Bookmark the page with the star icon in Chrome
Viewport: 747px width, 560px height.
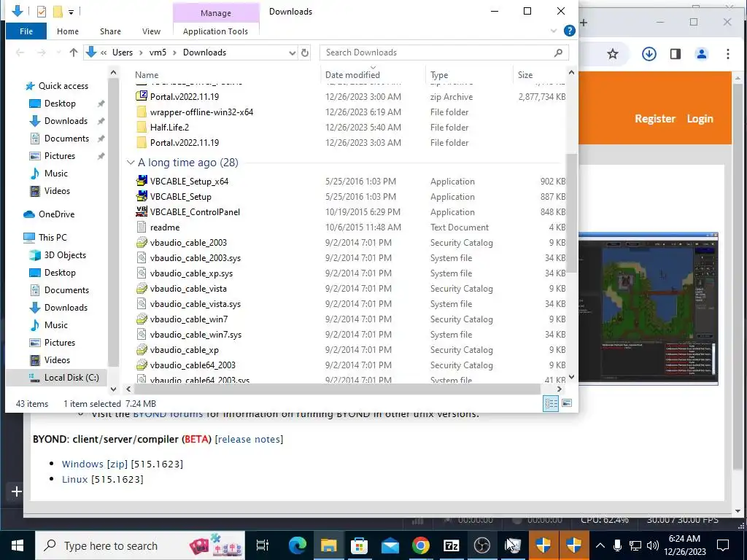[613, 54]
